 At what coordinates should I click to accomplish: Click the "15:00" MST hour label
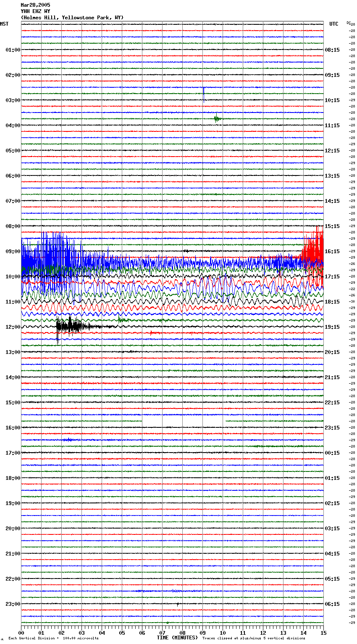[x=13, y=403]
